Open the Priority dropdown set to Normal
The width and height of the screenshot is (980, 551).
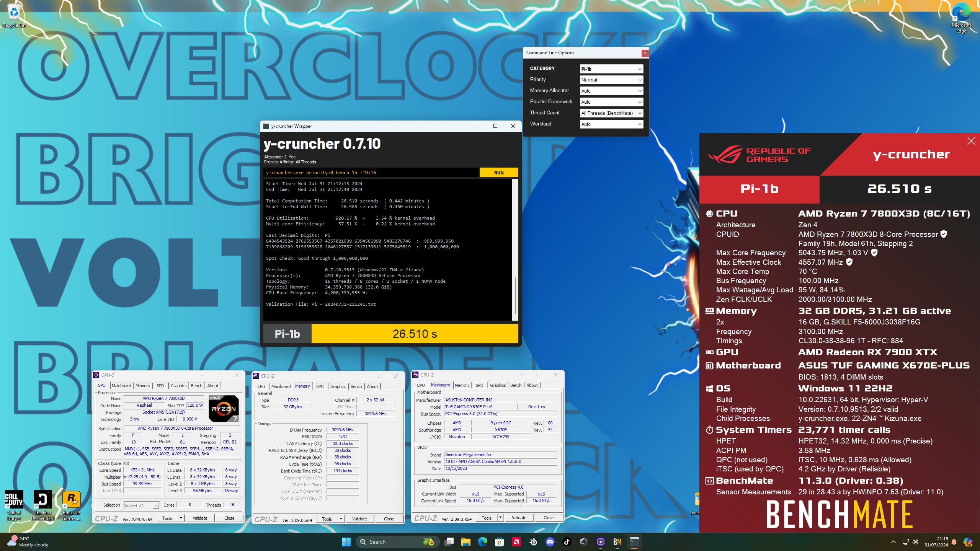611,80
